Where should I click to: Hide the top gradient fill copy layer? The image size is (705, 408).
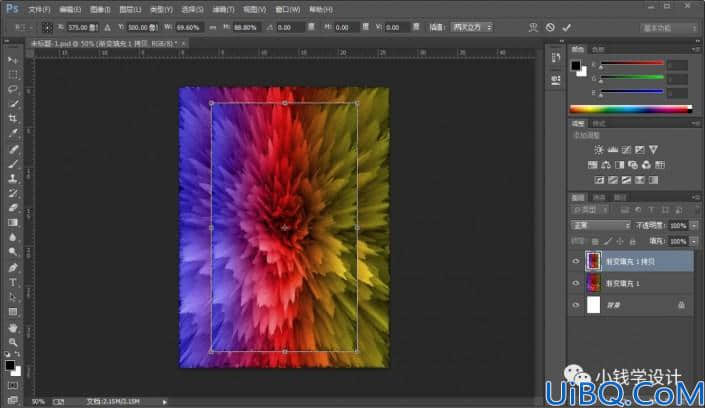click(576, 261)
